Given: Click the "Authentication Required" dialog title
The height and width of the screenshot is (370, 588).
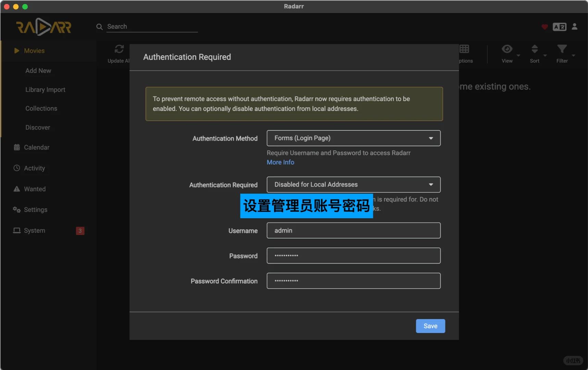Looking at the screenshot, I should [x=187, y=57].
